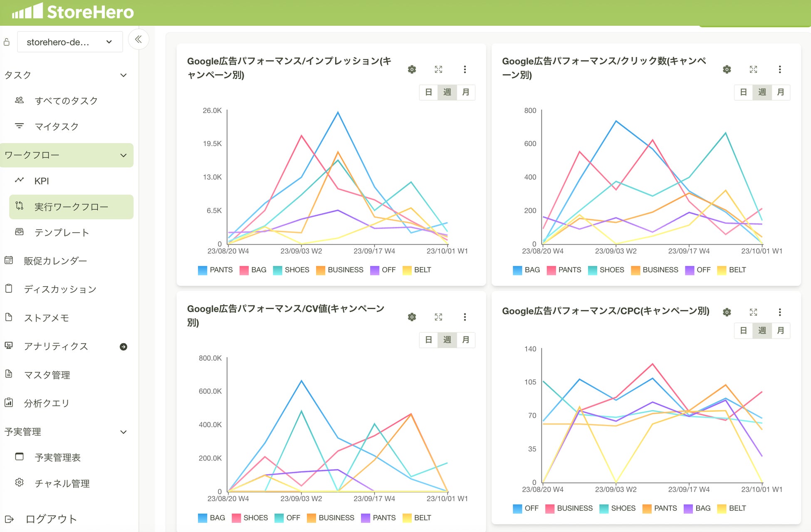Collapse the 予実管理 section chevron
Screen dimensions: 811x532
(124, 432)
